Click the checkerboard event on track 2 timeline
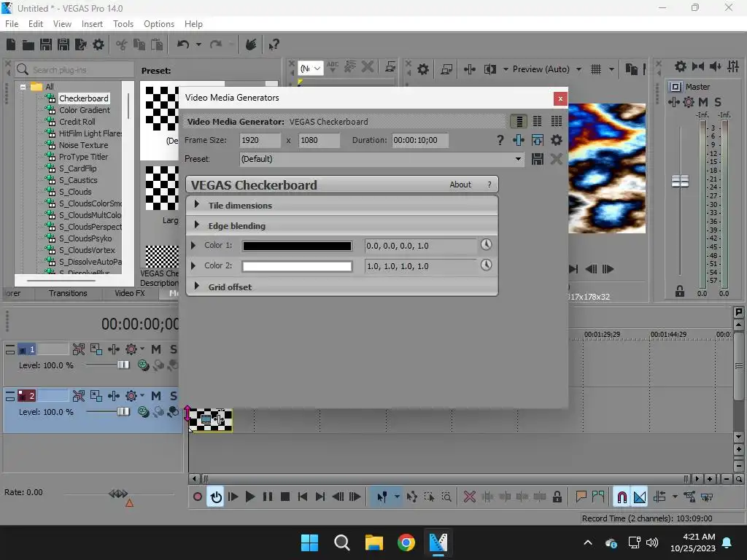 click(x=210, y=420)
